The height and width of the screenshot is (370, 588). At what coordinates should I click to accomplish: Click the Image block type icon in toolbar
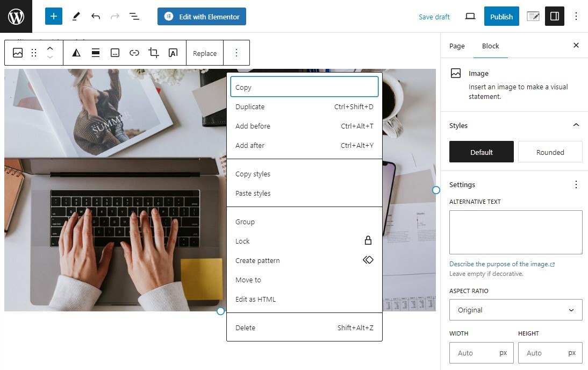(x=18, y=53)
